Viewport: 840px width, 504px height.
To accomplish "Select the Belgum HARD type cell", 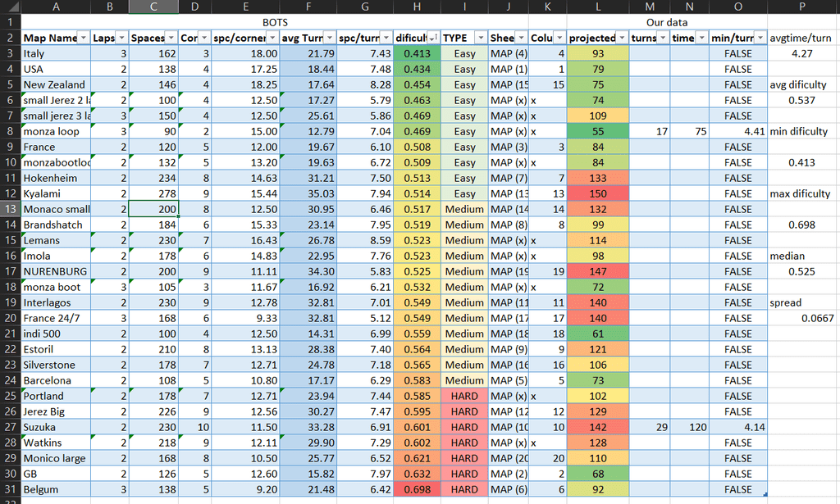I will pyautogui.click(x=464, y=489).
